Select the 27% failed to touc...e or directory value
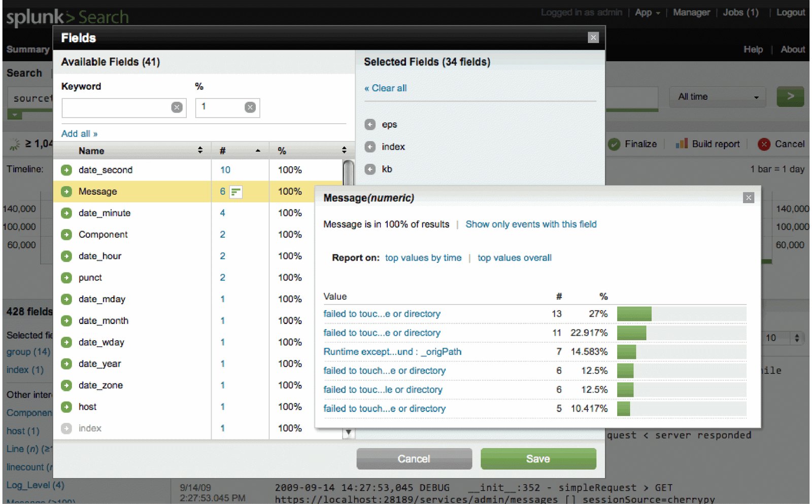Screen dimensions: 812x504 tap(382, 314)
